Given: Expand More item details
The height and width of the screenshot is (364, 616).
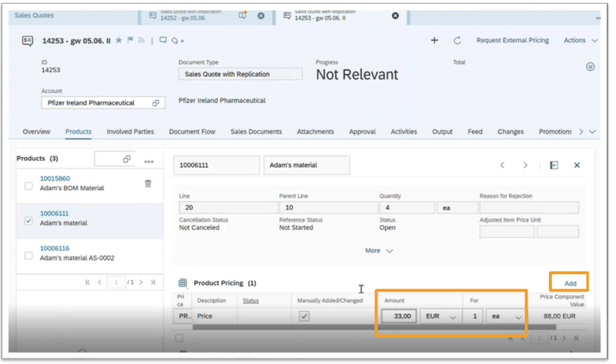Looking at the screenshot, I should tap(379, 251).
